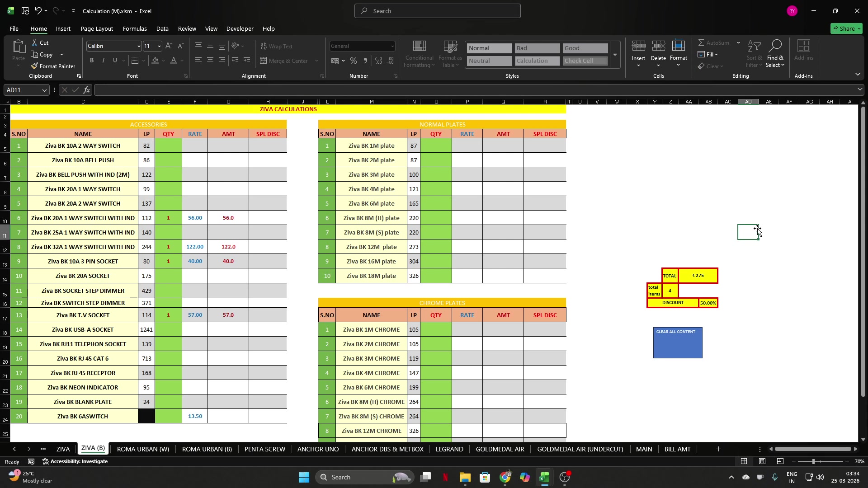
Task: Open Sort & Filter menu
Action: point(754,54)
